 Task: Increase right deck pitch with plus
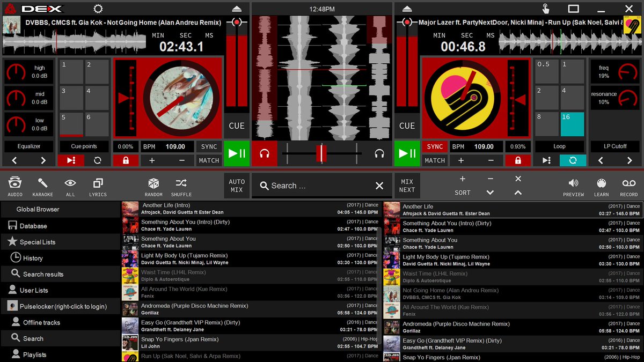coord(462,160)
